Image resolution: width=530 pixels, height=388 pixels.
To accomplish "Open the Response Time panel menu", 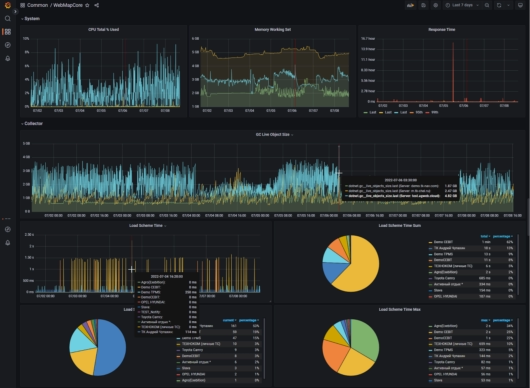I will coord(441,30).
